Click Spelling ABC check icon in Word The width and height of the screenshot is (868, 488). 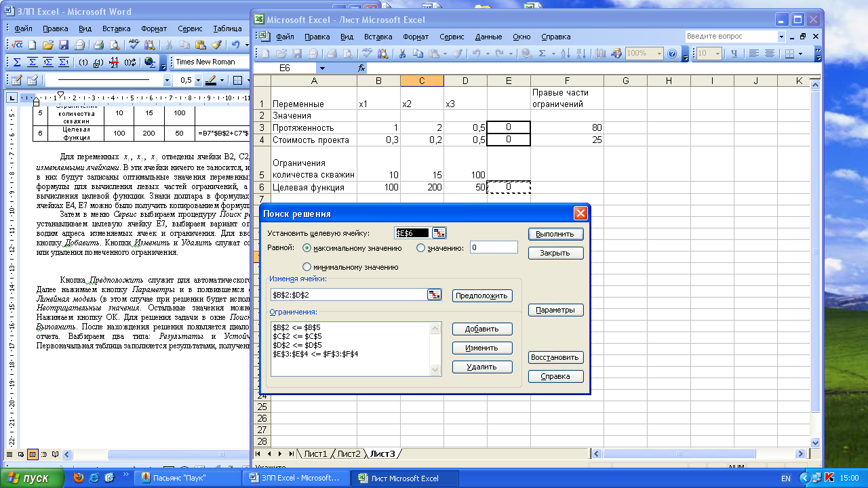(134, 45)
